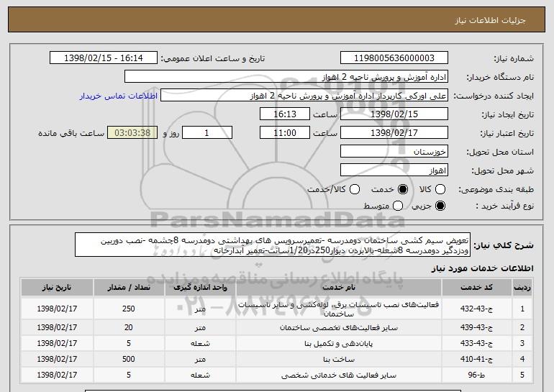
Task: Click the days remaining field showing 1
Action: [x=207, y=133]
